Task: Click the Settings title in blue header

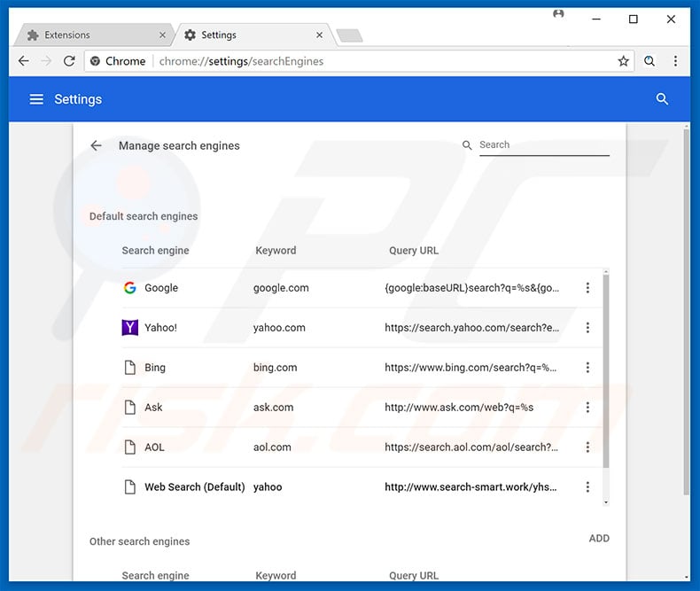Action: click(78, 99)
